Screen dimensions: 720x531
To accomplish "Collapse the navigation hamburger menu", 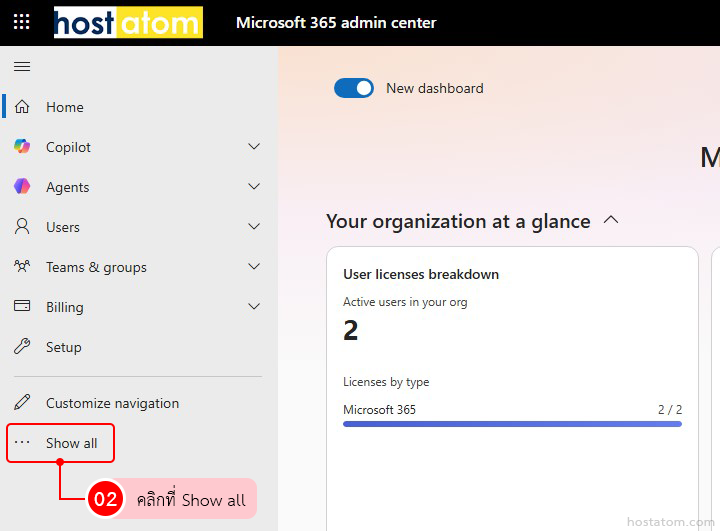I will [22, 67].
